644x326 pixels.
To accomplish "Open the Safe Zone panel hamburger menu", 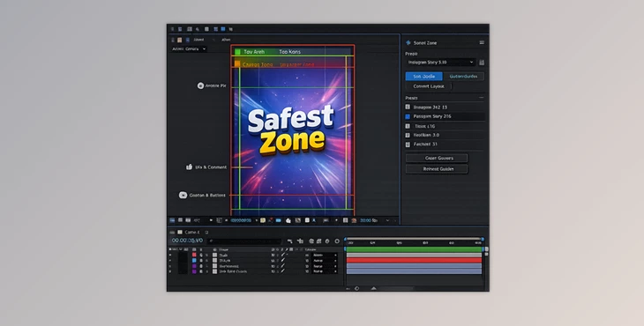I will (x=482, y=42).
